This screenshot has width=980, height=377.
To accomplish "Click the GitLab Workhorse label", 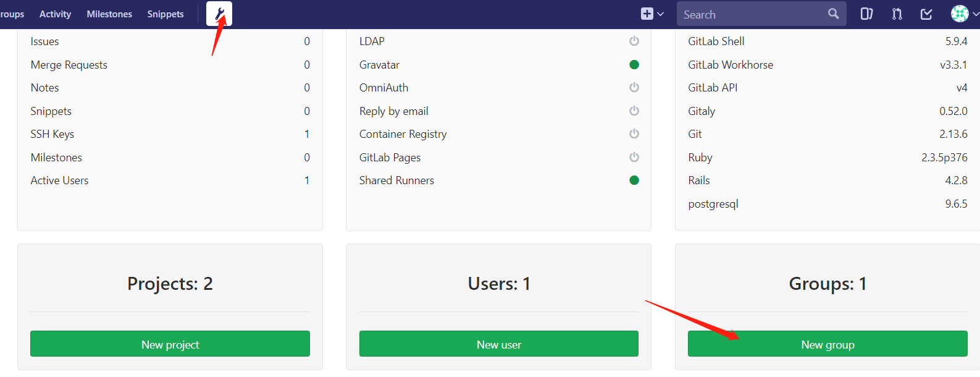I will [x=731, y=65].
